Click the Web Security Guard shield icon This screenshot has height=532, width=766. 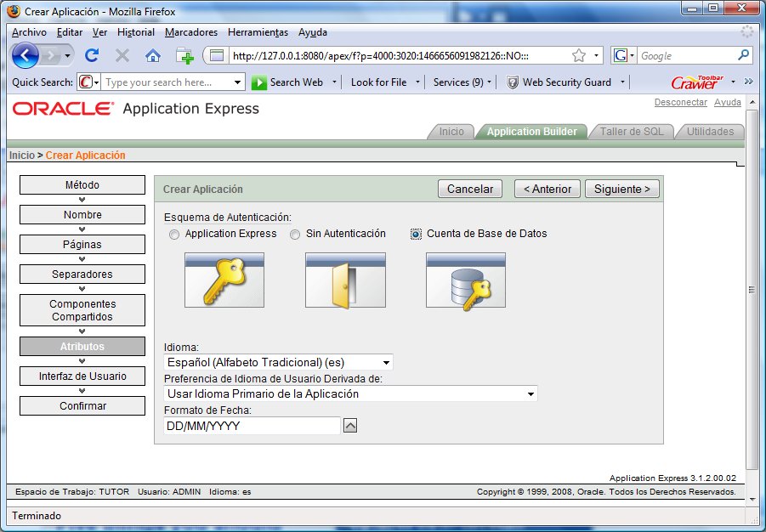pos(512,82)
